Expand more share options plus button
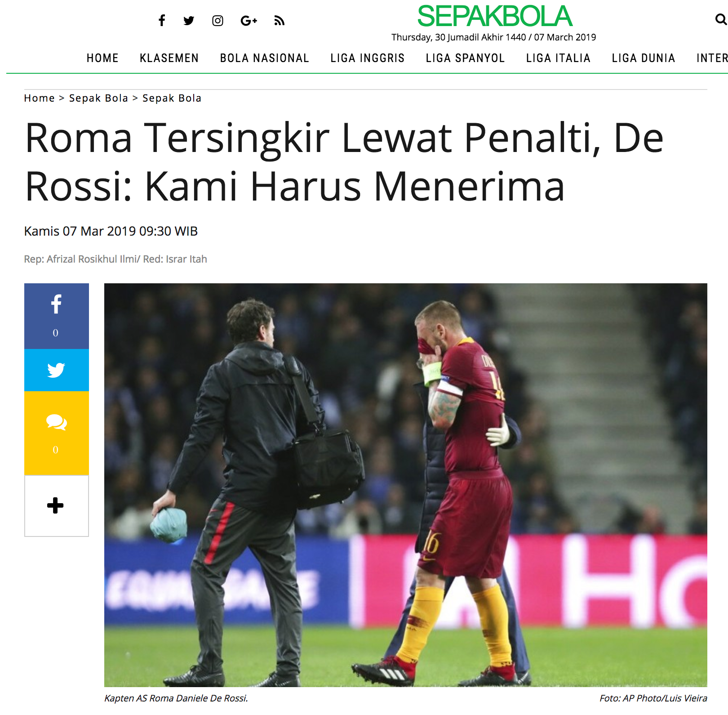This screenshot has height=715, width=728. [x=57, y=506]
